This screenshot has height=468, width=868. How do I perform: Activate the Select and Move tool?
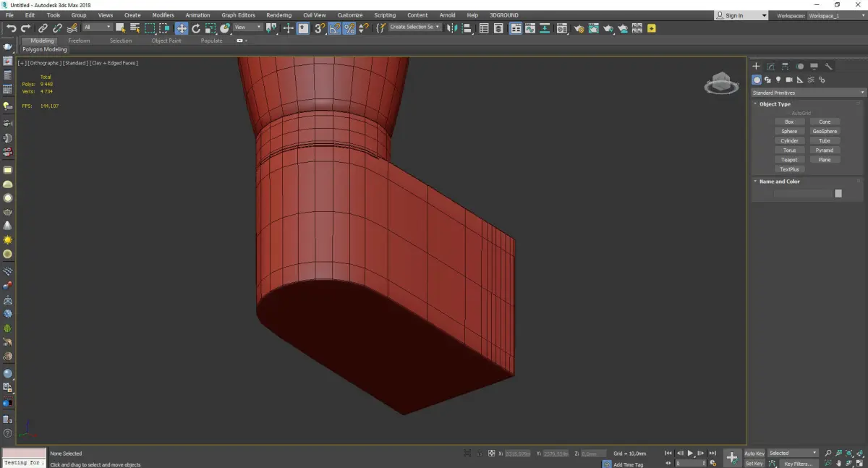pos(181,28)
